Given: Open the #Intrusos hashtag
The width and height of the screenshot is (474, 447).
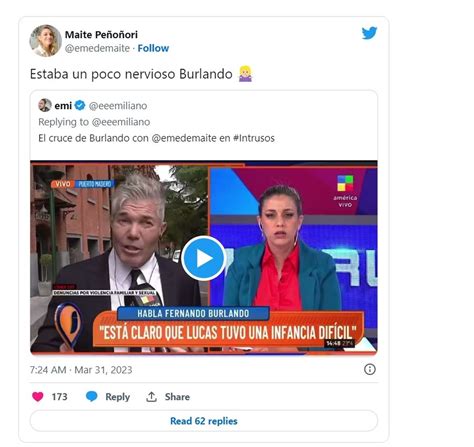Looking at the screenshot, I should 254,138.
